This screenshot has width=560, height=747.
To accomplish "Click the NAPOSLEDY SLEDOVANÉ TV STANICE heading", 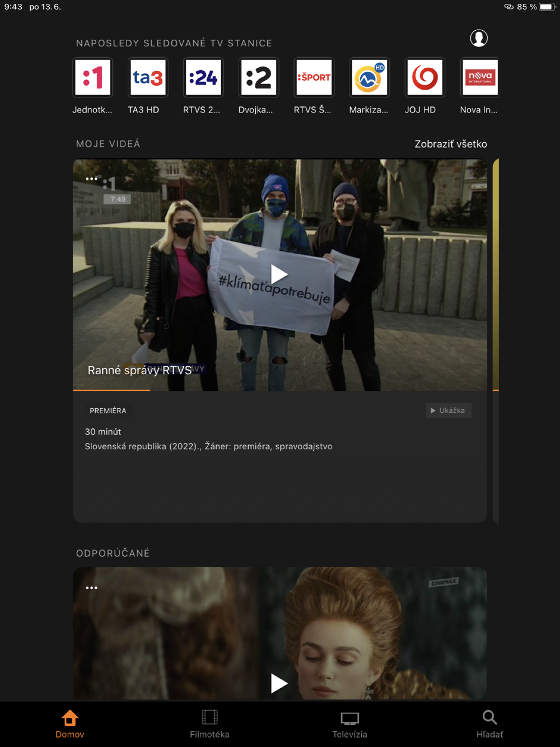I will click(x=174, y=43).
